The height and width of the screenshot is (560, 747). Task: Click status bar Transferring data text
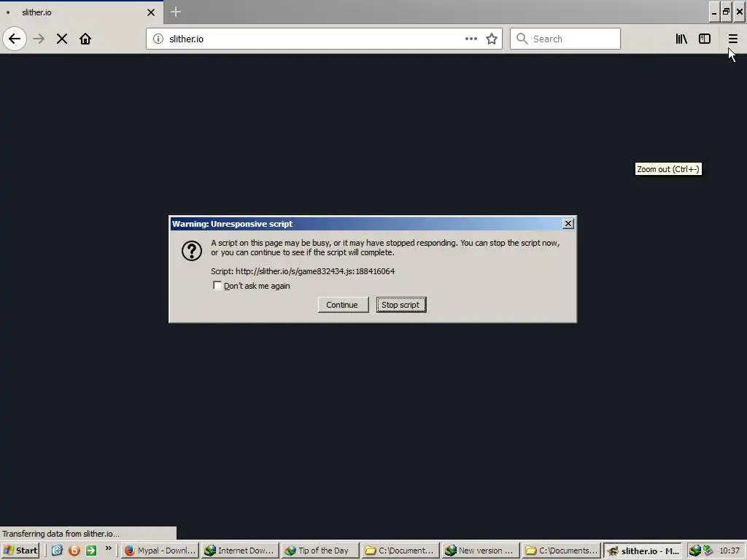[61, 533]
